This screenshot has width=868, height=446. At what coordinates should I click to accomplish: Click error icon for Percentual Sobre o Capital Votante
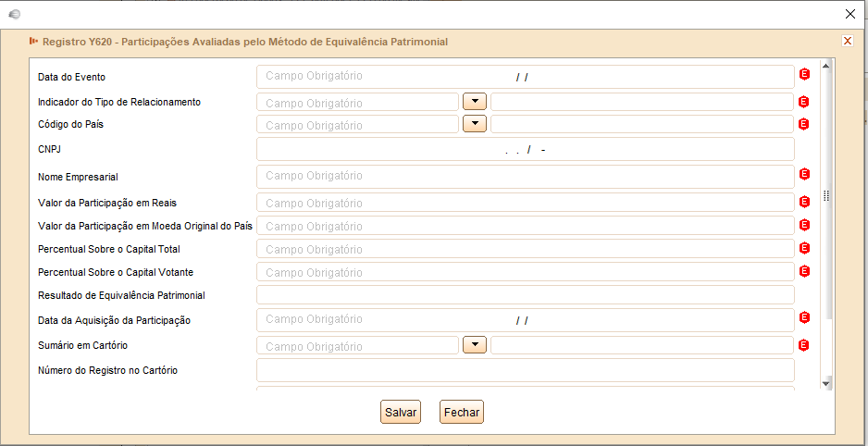click(804, 271)
